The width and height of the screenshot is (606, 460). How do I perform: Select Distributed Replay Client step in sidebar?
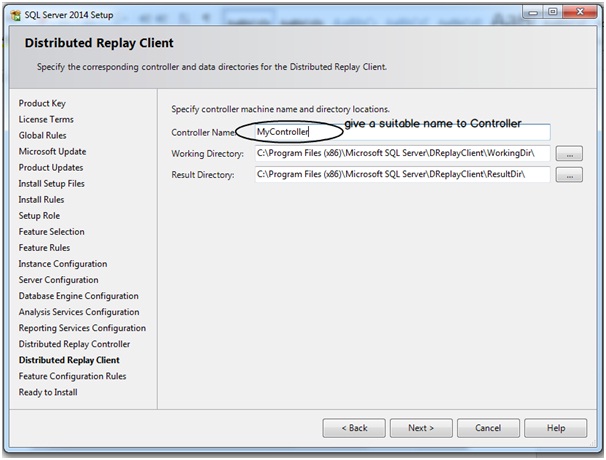pos(69,360)
